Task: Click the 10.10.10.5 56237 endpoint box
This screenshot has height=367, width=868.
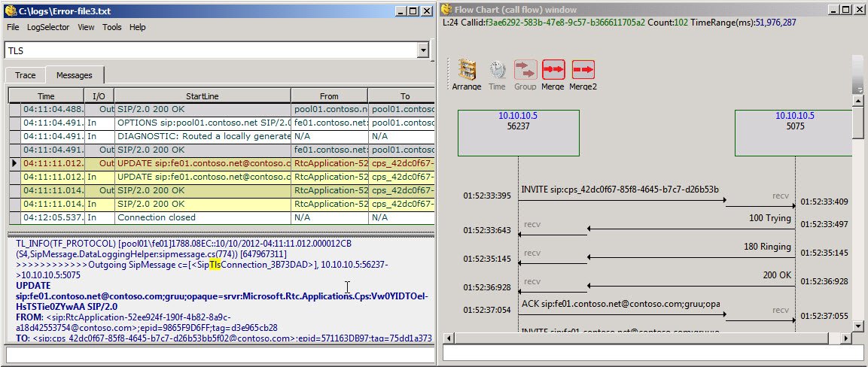Action: click(x=519, y=132)
